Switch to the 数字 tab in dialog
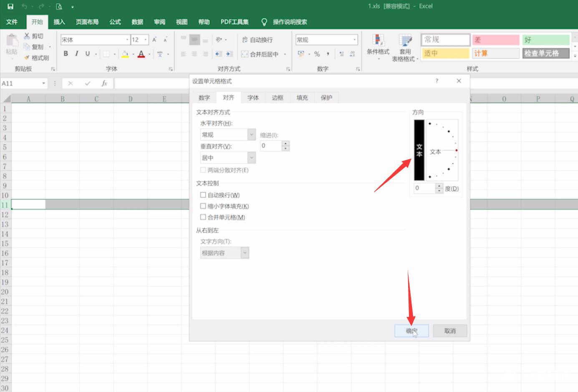This screenshot has height=392, width=578. pyautogui.click(x=204, y=98)
